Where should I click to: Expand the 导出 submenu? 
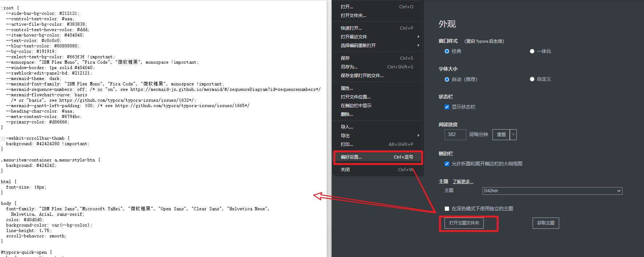point(418,136)
